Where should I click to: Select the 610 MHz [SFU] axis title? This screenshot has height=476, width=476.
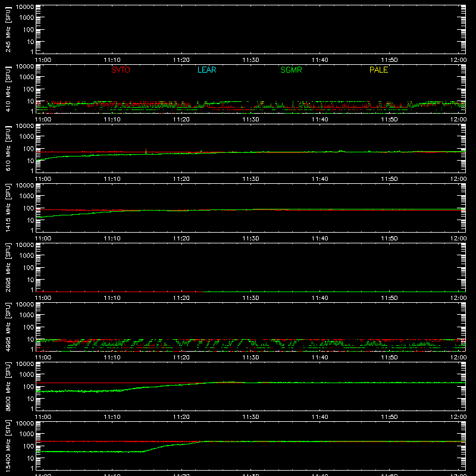coord(8,149)
